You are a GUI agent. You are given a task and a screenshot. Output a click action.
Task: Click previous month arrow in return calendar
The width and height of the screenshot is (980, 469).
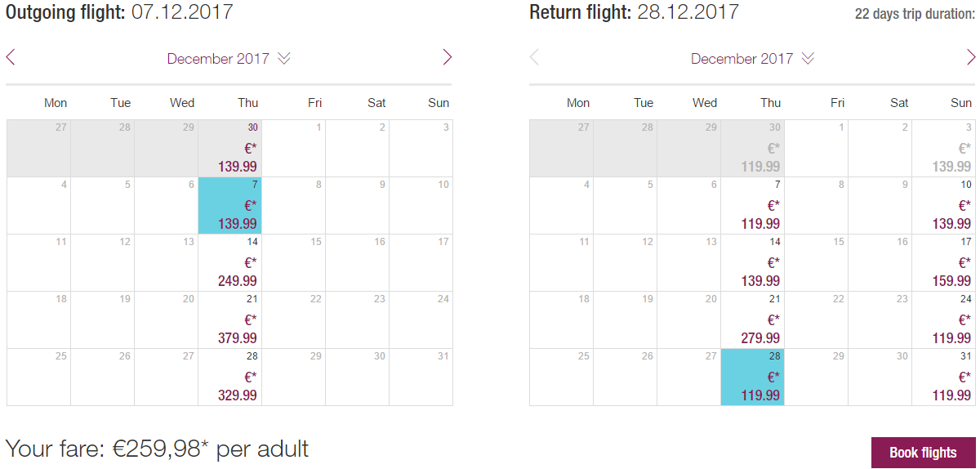coord(534,57)
